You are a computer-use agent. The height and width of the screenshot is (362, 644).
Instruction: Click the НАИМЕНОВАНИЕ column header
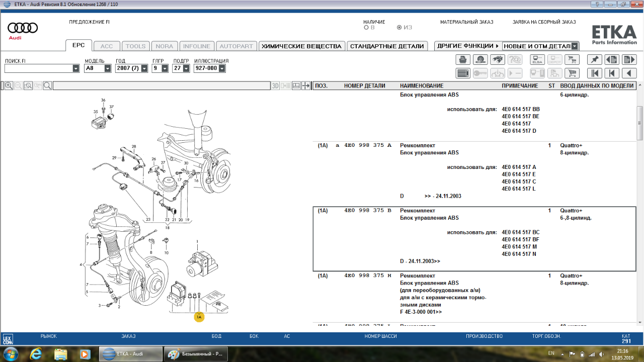pyautogui.click(x=422, y=86)
